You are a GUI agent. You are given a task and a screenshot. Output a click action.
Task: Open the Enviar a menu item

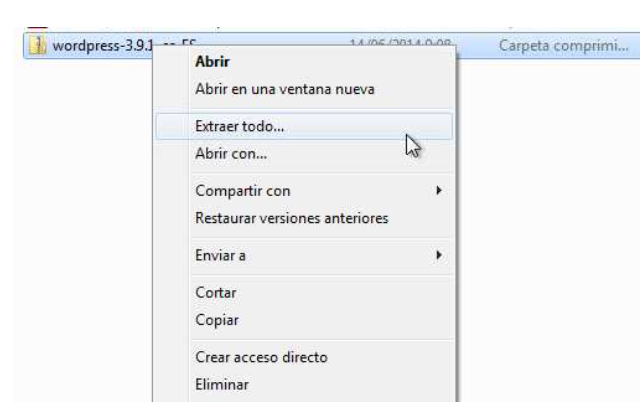click(220, 256)
